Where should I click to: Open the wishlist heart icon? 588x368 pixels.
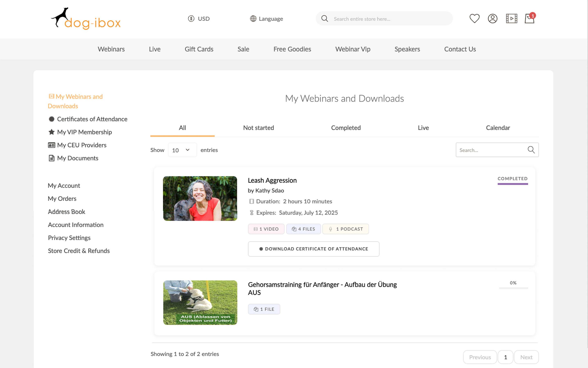click(x=474, y=18)
